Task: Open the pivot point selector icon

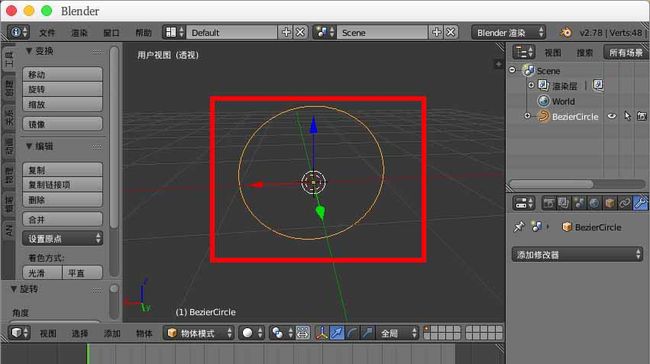Action: click(281, 333)
